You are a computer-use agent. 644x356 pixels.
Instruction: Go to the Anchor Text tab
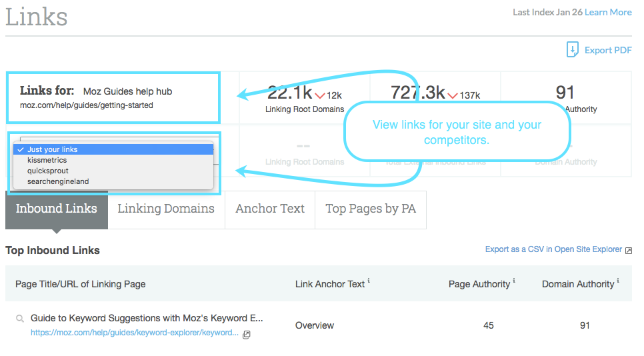click(x=270, y=209)
